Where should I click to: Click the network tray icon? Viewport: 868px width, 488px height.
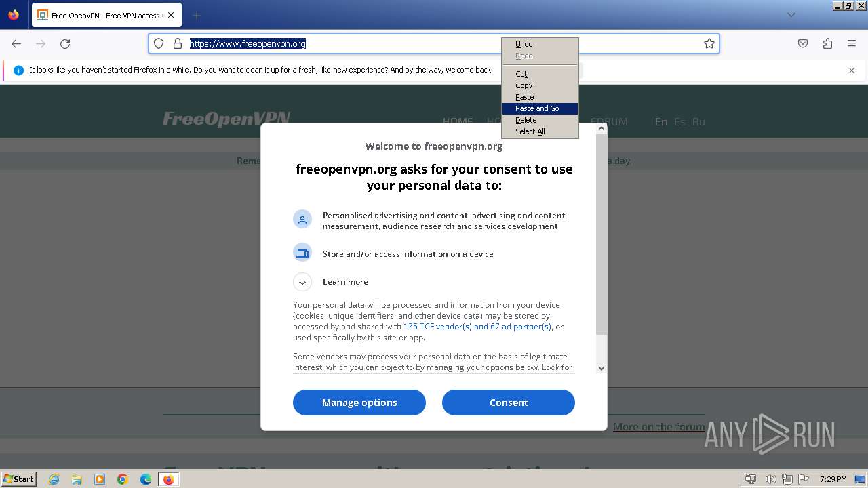787,479
